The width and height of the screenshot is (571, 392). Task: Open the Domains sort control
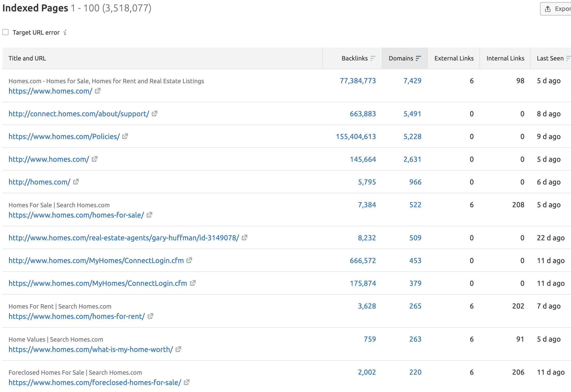(418, 58)
